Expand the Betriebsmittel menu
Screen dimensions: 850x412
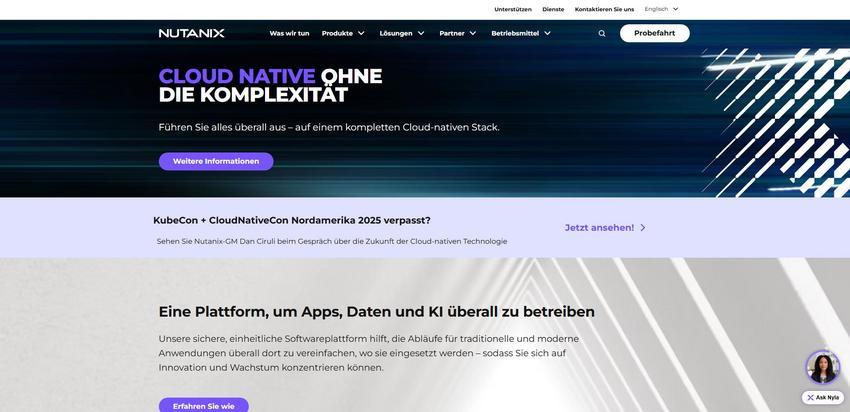click(521, 33)
